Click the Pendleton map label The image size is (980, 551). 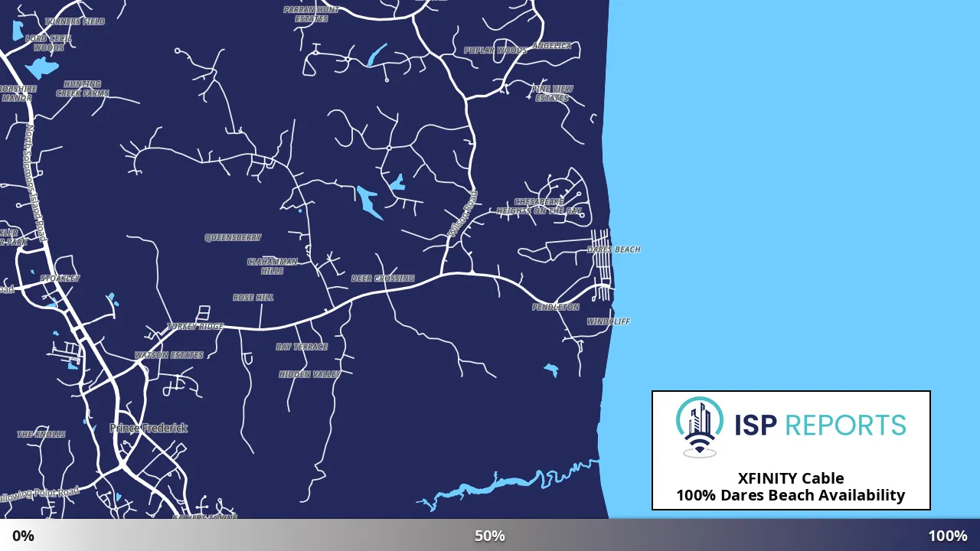(556, 307)
